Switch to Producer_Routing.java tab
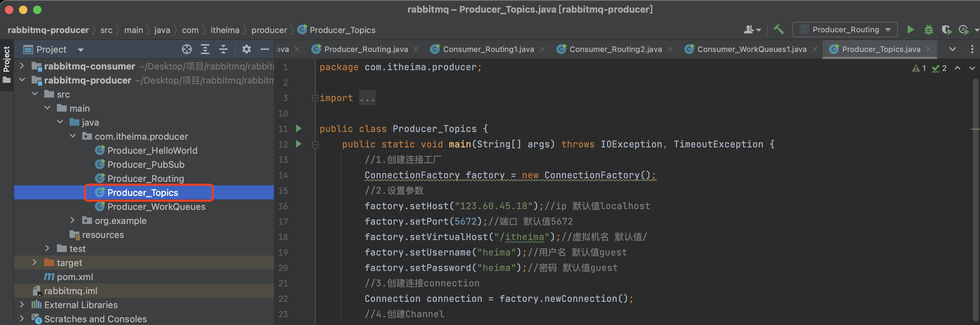 click(x=366, y=49)
